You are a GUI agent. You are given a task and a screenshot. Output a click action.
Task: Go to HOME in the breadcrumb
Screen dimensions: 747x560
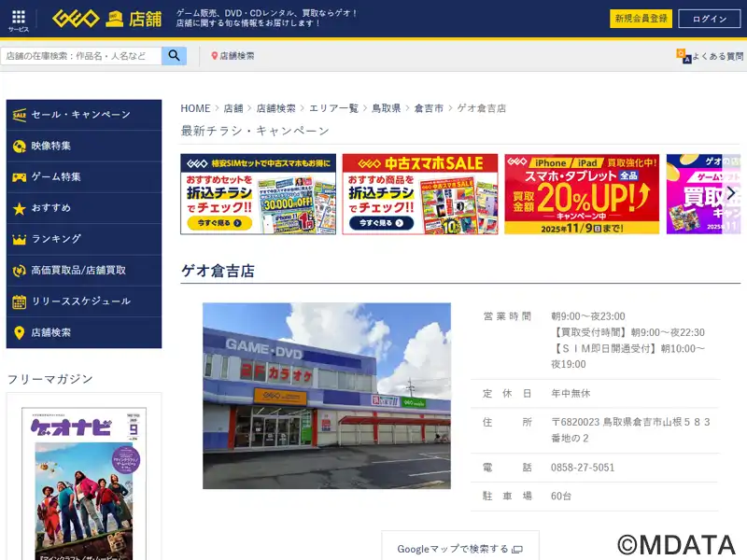[195, 108]
